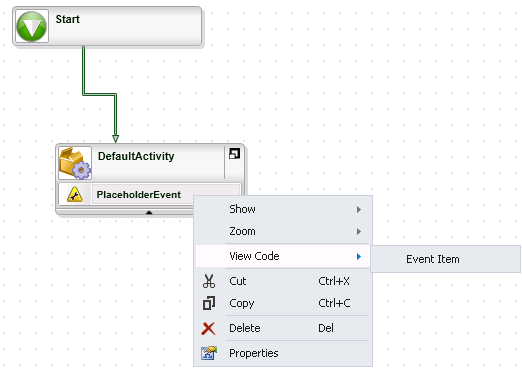Click the Cut scissors icon
Image resolution: width=522 pixels, height=369 pixels.
[209, 281]
